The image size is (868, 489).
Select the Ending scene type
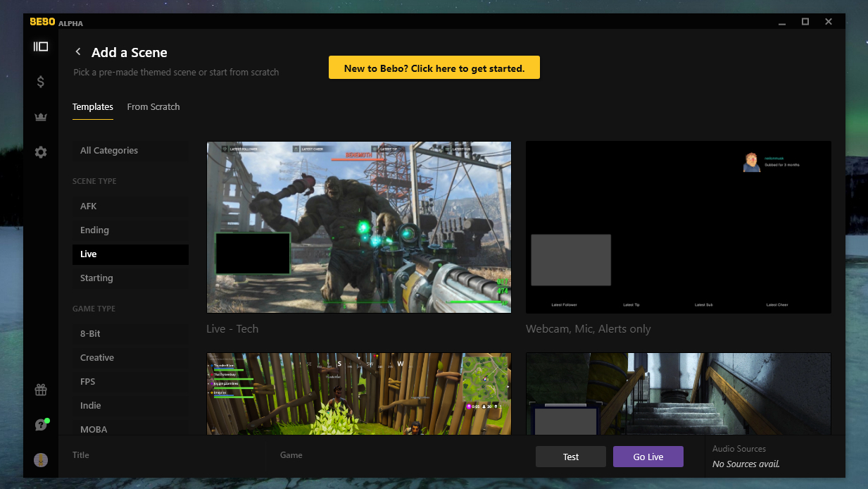[130, 230]
